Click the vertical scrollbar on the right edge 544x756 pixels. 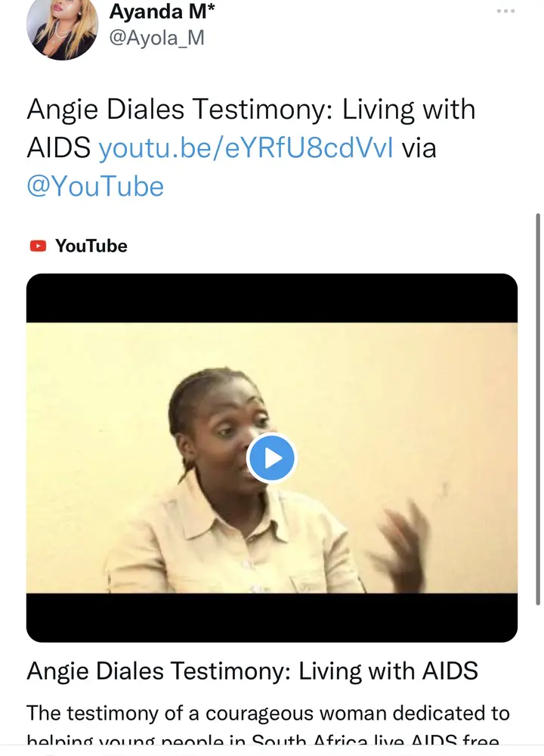pyautogui.click(x=538, y=409)
